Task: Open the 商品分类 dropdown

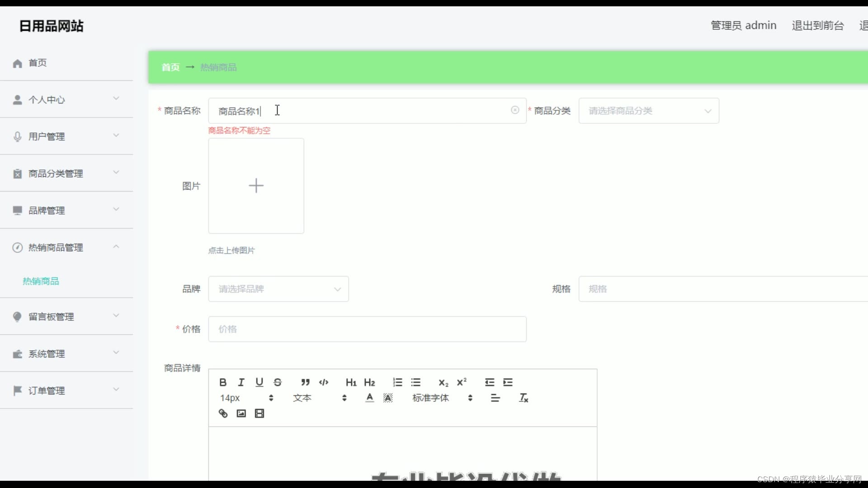Action: [x=648, y=111]
